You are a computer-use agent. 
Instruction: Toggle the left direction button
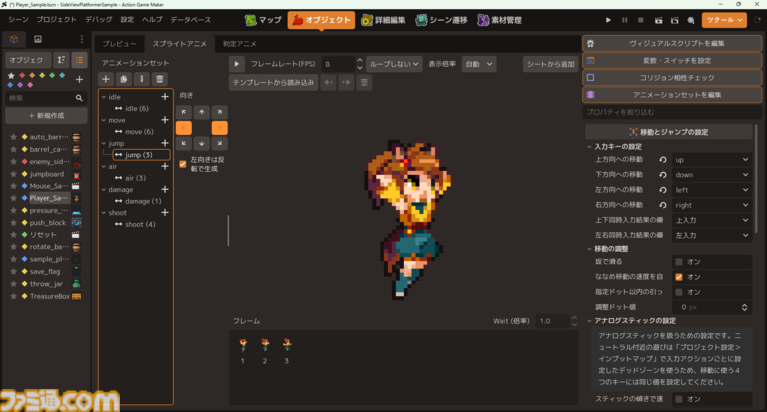[183, 128]
